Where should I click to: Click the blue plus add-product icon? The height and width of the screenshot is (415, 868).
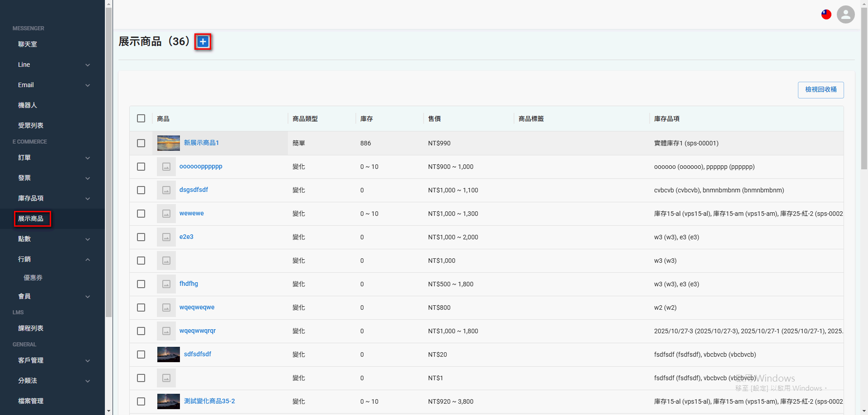click(203, 42)
